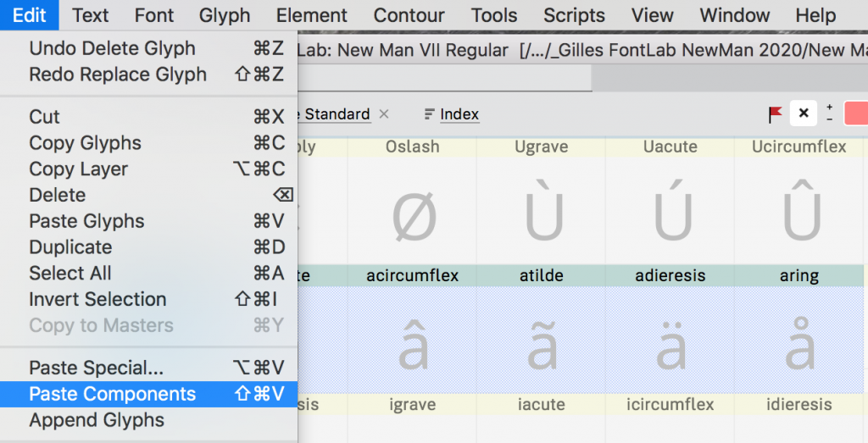The image size is (868, 443).
Task: Remove the Standard filter with its X
Action: 384,114
